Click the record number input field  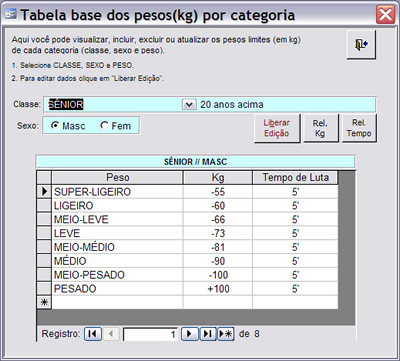tap(150, 334)
